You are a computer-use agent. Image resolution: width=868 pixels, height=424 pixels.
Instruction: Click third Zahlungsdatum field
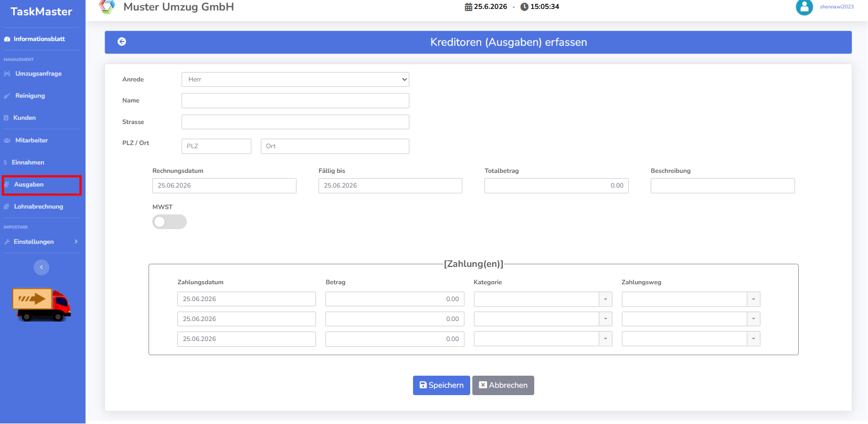[x=247, y=339]
